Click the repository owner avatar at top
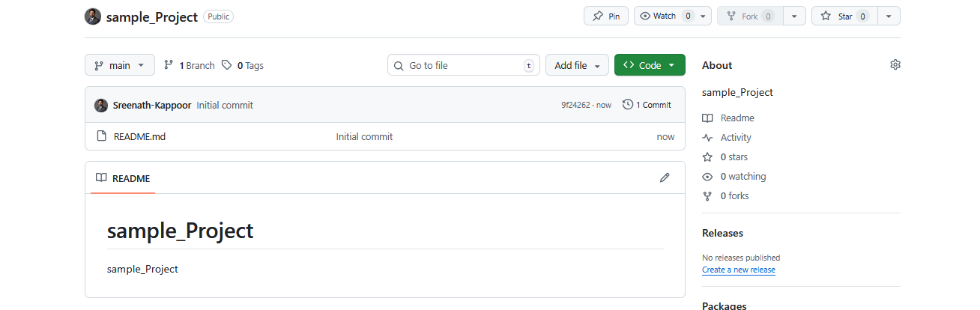Image resolution: width=980 pixels, height=310 pixels. click(x=93, y=16)
